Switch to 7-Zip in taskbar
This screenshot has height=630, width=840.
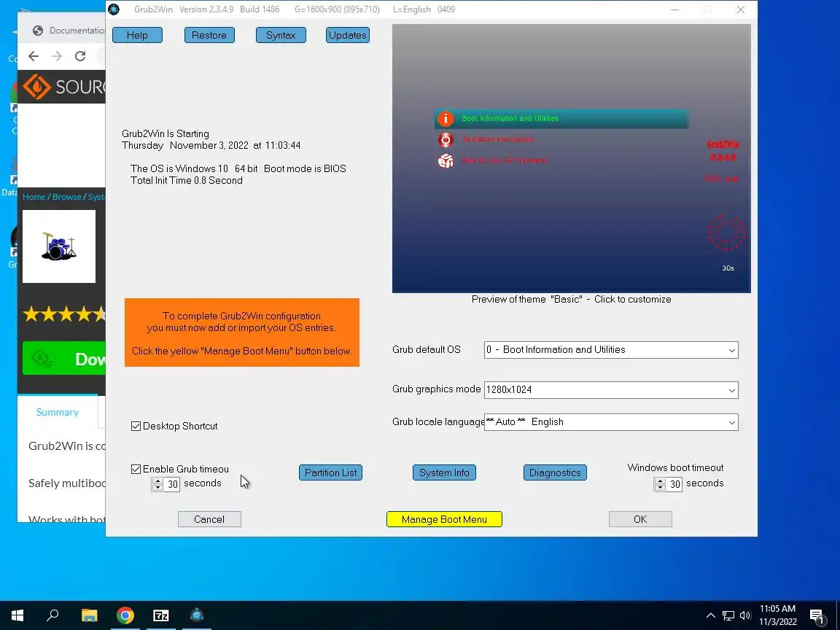(x=160, y=615)
